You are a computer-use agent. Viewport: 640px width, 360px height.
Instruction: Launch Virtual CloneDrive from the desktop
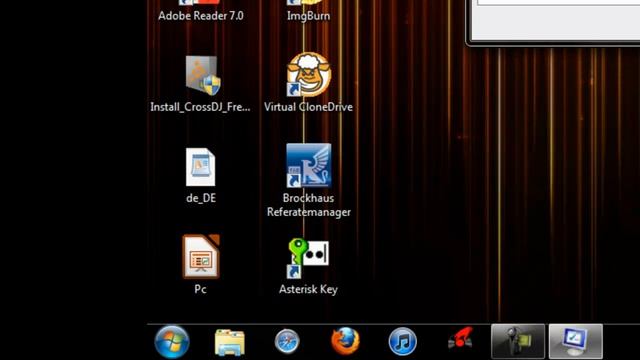[x=309, y=74]
